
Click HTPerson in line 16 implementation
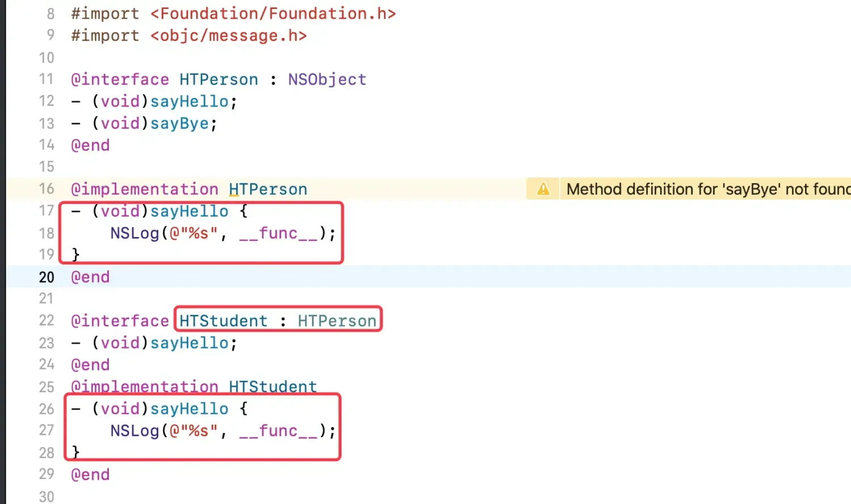[x=268, y=189]
